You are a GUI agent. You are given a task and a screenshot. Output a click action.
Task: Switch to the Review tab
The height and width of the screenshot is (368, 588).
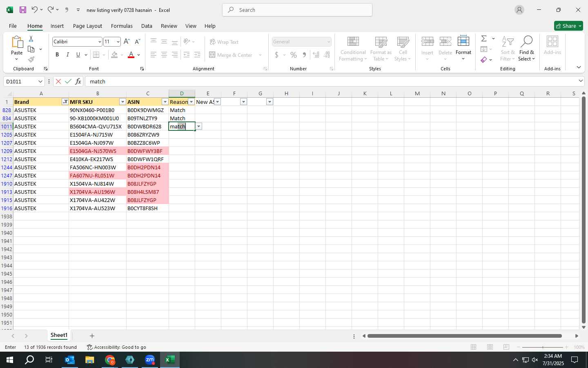[x=169, y=26]
